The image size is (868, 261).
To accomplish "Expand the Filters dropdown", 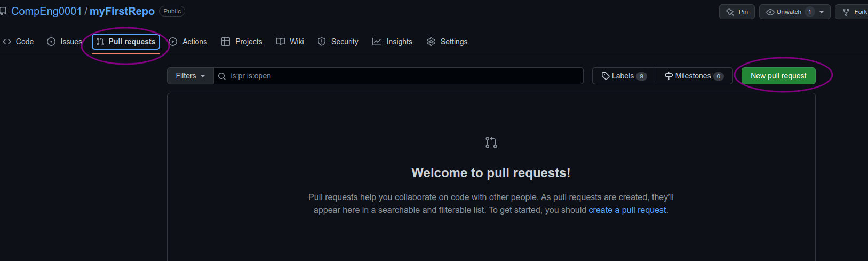I will 190,76.
